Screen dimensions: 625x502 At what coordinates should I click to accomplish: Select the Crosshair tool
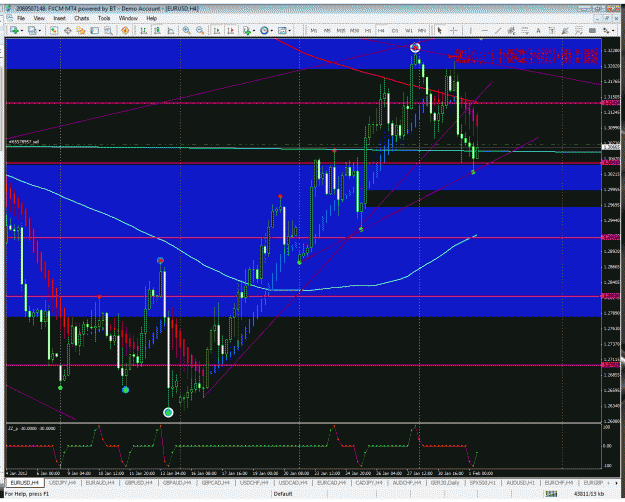pyautogui.click(x=454, y=30)
